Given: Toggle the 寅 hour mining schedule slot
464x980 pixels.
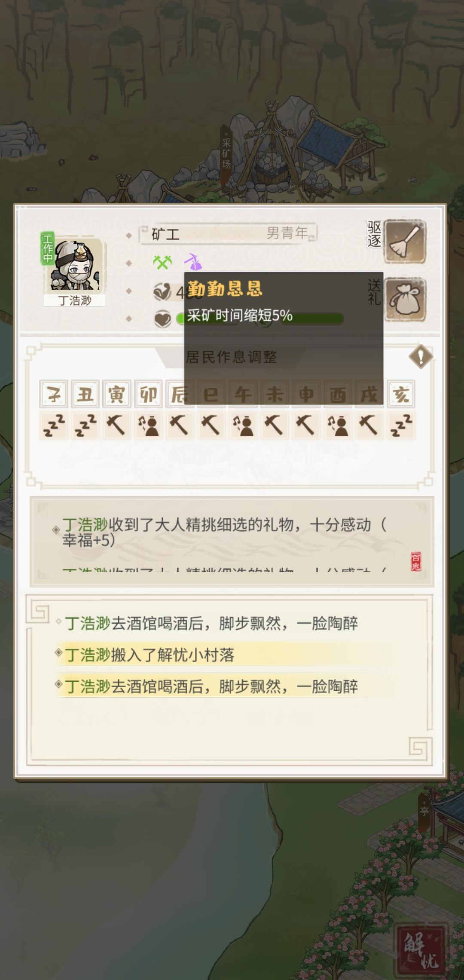Looking at the screenshot, I should pos(116,426).
